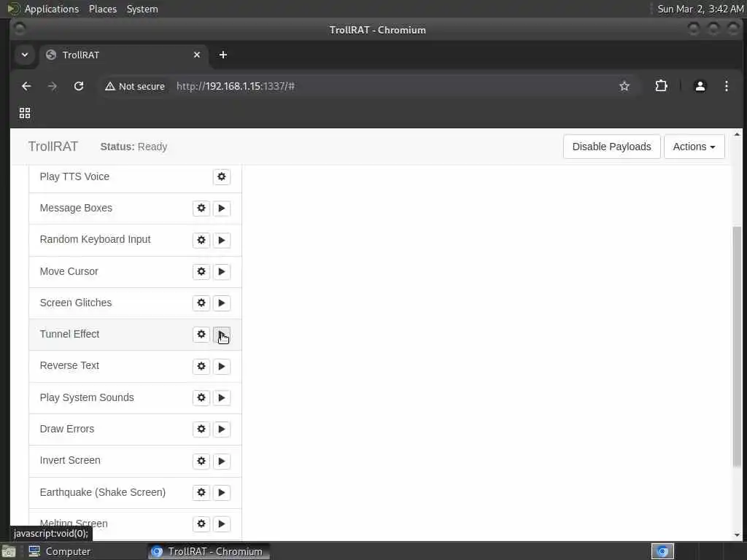Click the "Move Cursor" label
Screen dimensions: 747x560
click(x=69, y=271)
